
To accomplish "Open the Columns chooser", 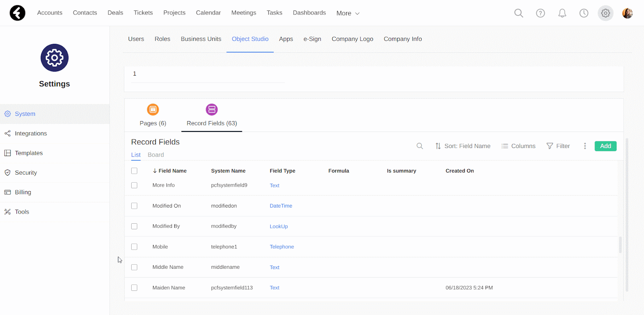I will click(x=518, y=146).
